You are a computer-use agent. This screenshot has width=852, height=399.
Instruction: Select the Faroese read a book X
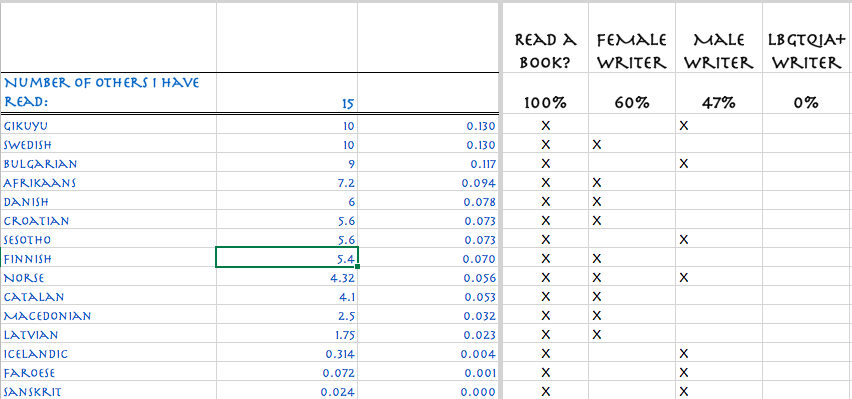(x=546, y=373)
